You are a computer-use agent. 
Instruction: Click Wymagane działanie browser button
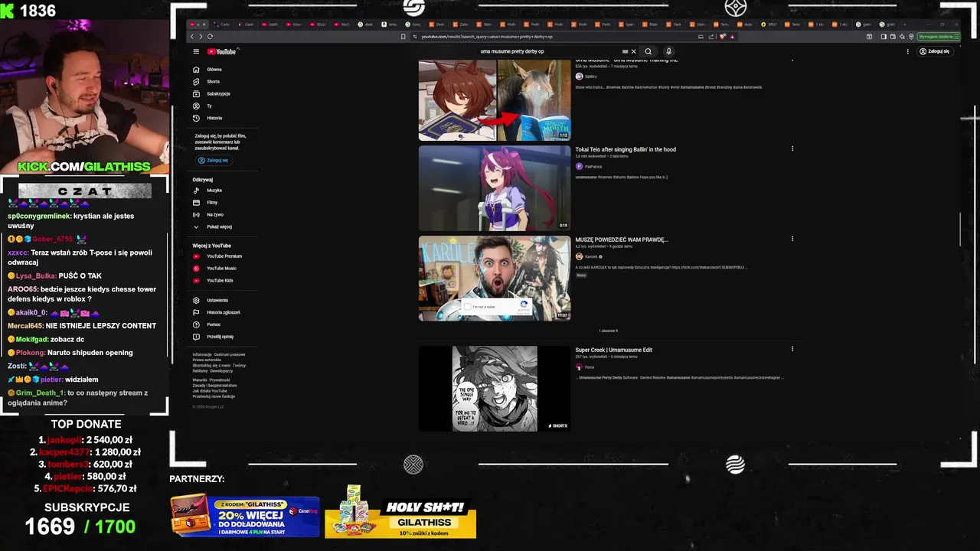tap(939, 37)
